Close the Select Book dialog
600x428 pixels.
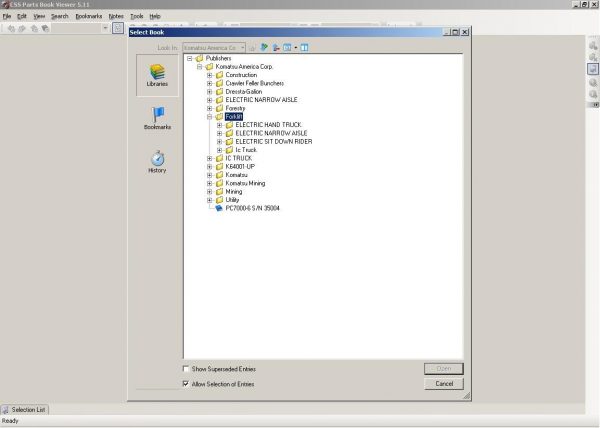click(465, 32)
